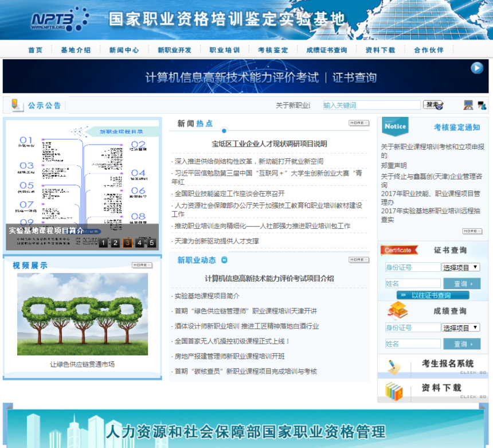Click MORE button in 新职业动态 section
The height and width of the screenshot is (448, 493).
click(x=359, y=259)
